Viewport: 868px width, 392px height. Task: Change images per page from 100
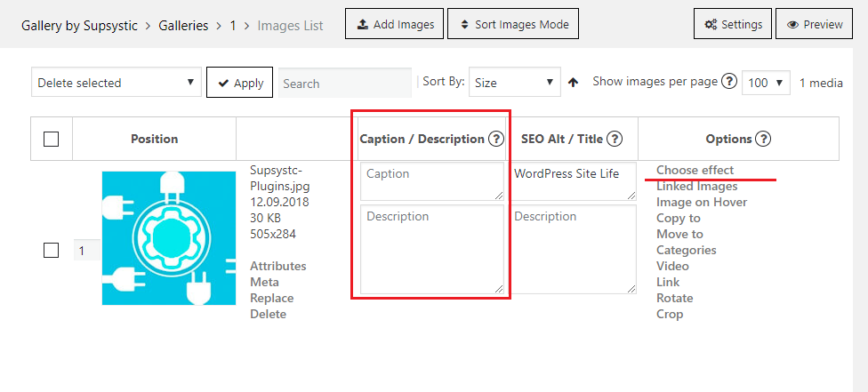(766, 83)
